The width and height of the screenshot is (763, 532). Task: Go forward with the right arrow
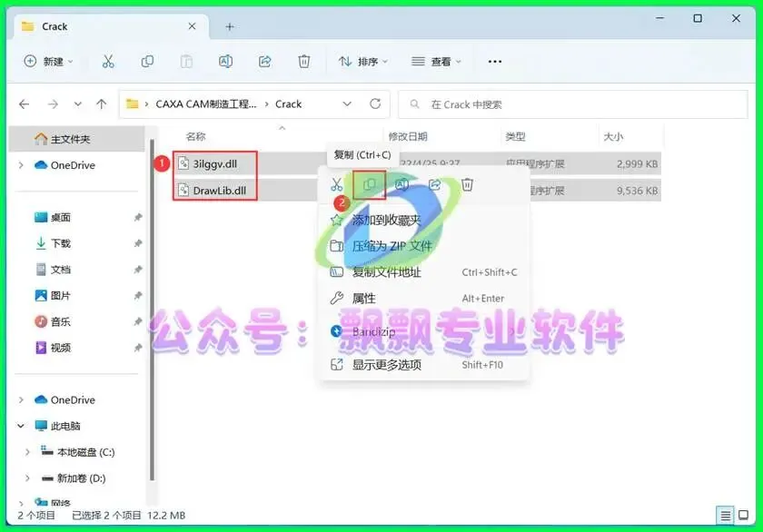53,104
